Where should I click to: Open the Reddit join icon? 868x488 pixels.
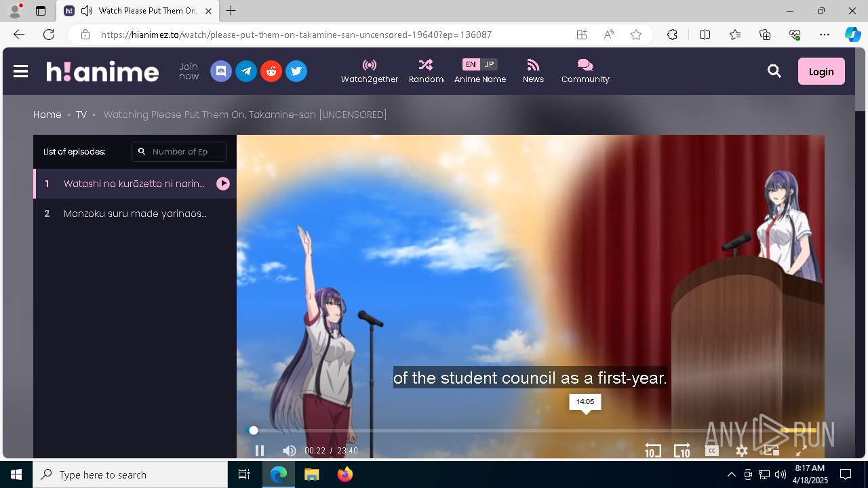click(271, 71)
